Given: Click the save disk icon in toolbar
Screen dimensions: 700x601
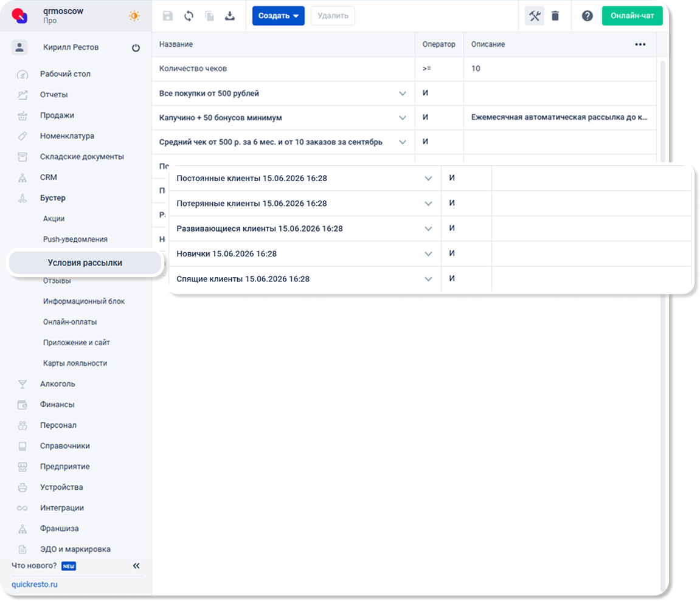Looking at the screenshot, I should 167,16.
